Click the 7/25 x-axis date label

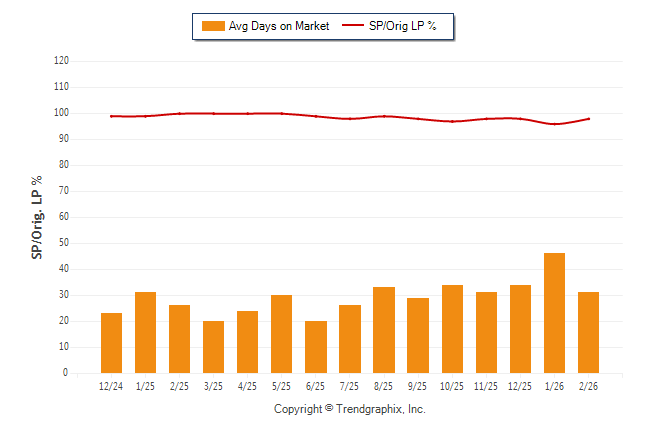pyautogui.click(x=350, y=386)
